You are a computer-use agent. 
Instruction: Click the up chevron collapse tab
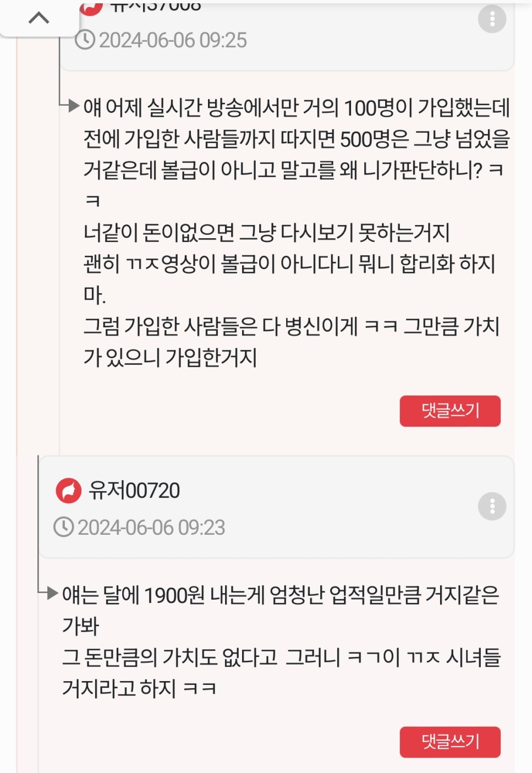click(x=39, y=18)
